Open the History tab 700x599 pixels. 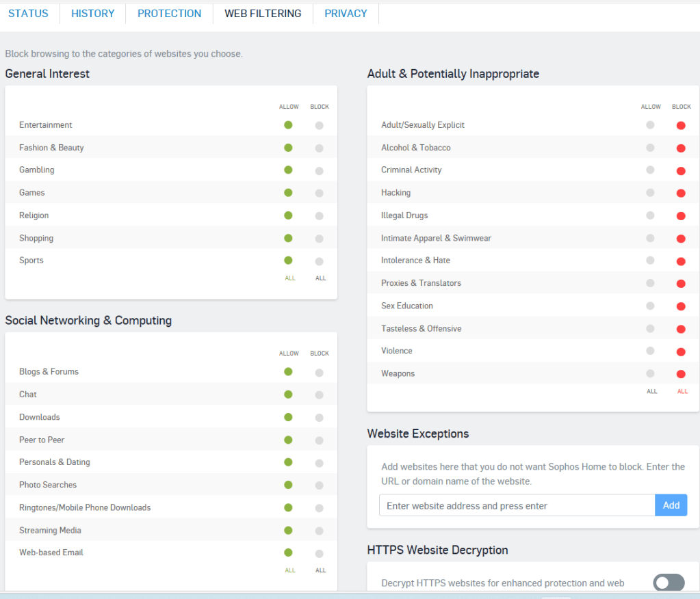click(x=92, y=14)
